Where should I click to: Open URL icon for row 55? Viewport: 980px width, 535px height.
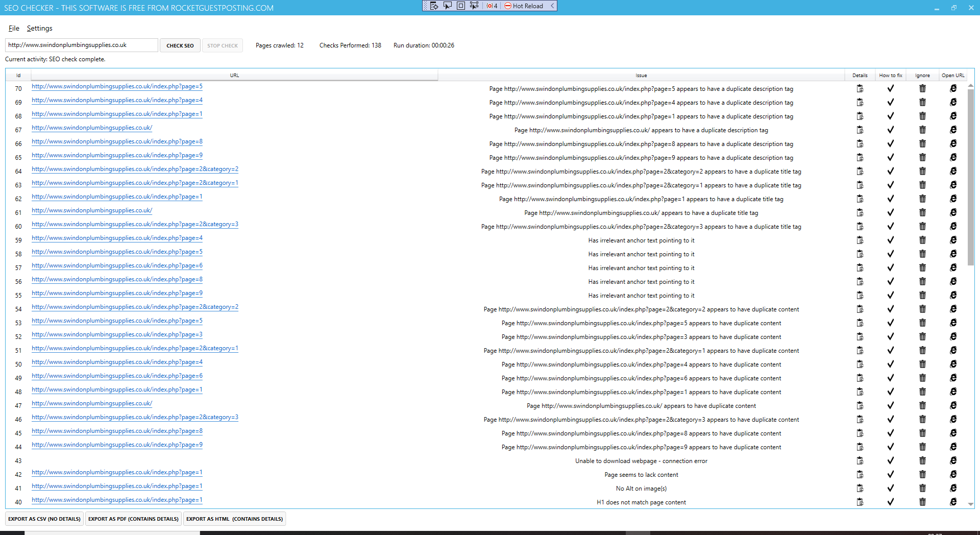click(x=953, y=296)
